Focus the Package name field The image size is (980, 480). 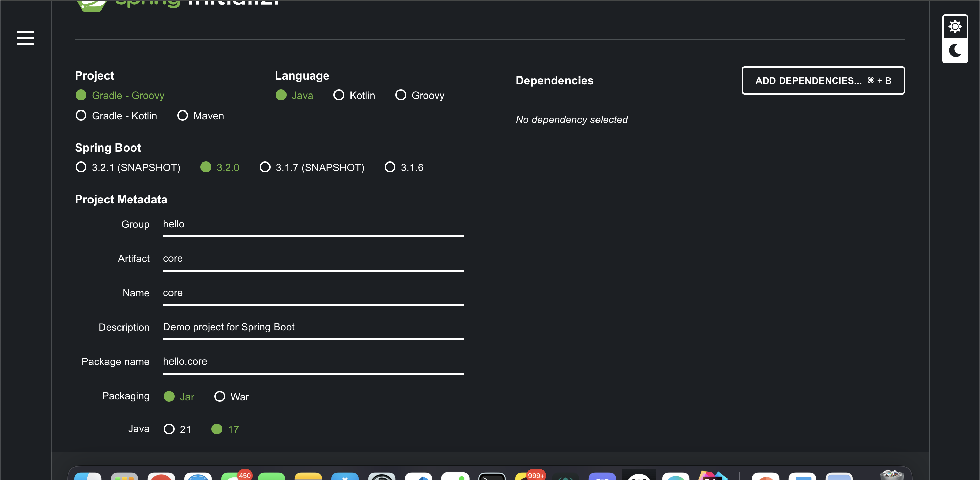click(x=313, y=362)
